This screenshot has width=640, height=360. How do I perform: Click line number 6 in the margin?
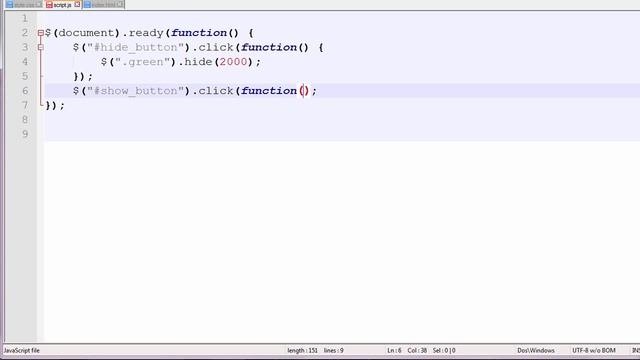(25, 91)
